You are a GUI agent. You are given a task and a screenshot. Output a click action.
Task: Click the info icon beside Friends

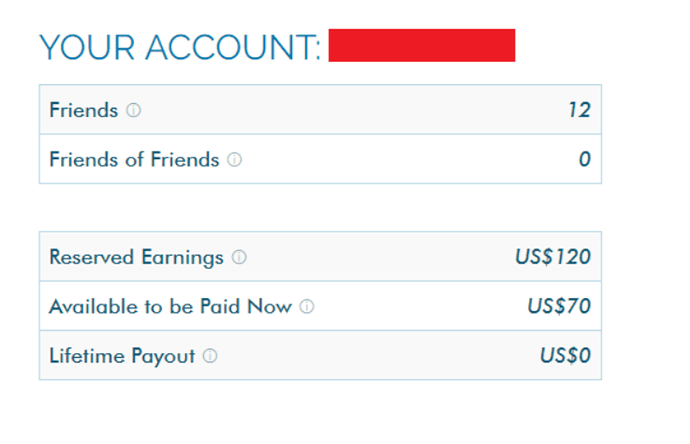pos(134,110)
